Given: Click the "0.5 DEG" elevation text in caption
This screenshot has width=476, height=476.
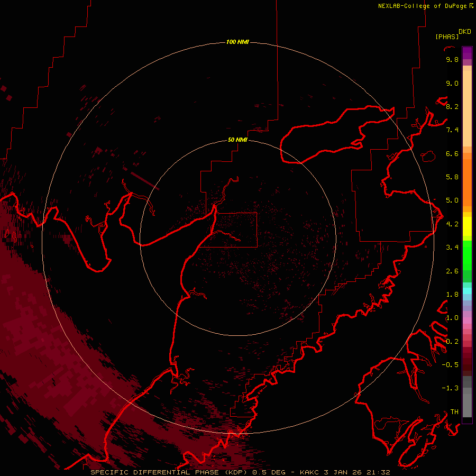Looking at the screenshot, I should [x=268, y=472].
